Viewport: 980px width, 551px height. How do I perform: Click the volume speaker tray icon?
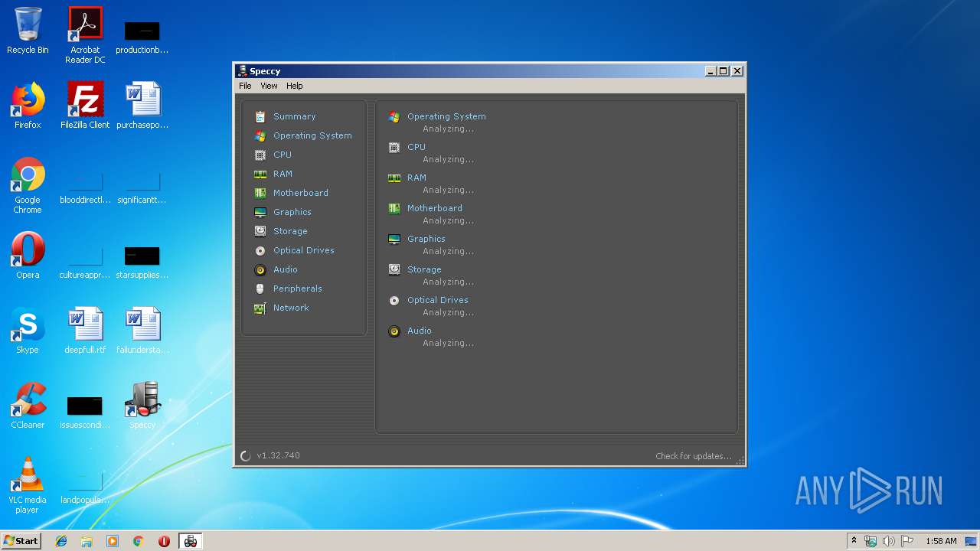click(888, 541)
